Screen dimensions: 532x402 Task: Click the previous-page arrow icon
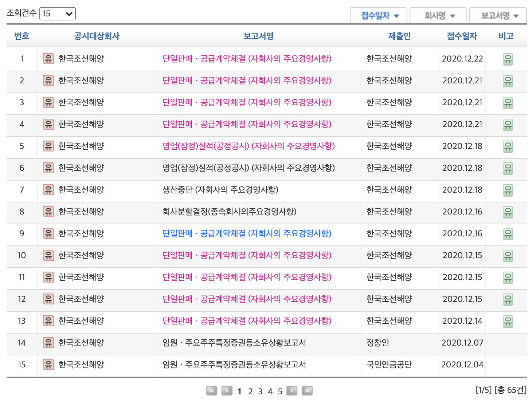coord(227,390)
